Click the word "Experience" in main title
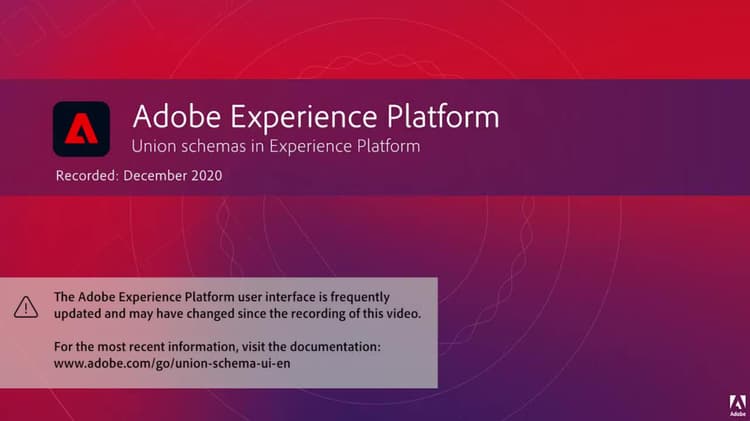The height and width of the screenshot is (421, 750). click(x=304, y=117)
